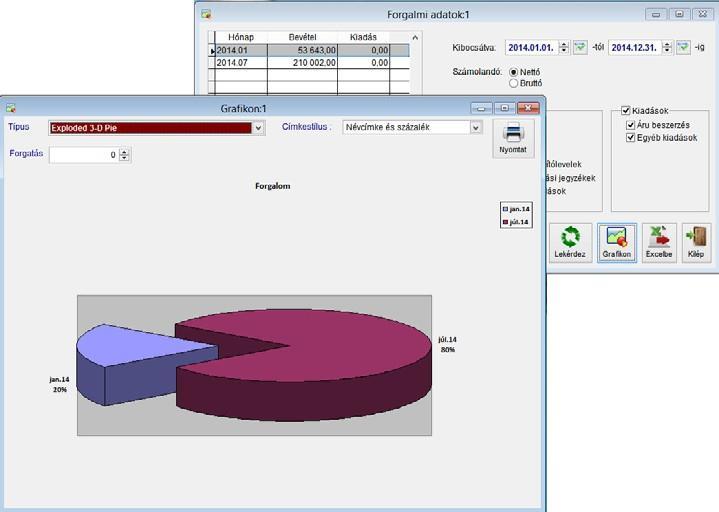
Task: Click the Kiadás column header
Action: (x=363, y=37)
